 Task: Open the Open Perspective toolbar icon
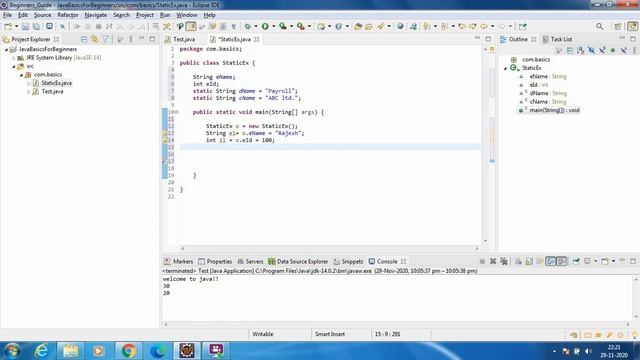click(x=618, y=27)
